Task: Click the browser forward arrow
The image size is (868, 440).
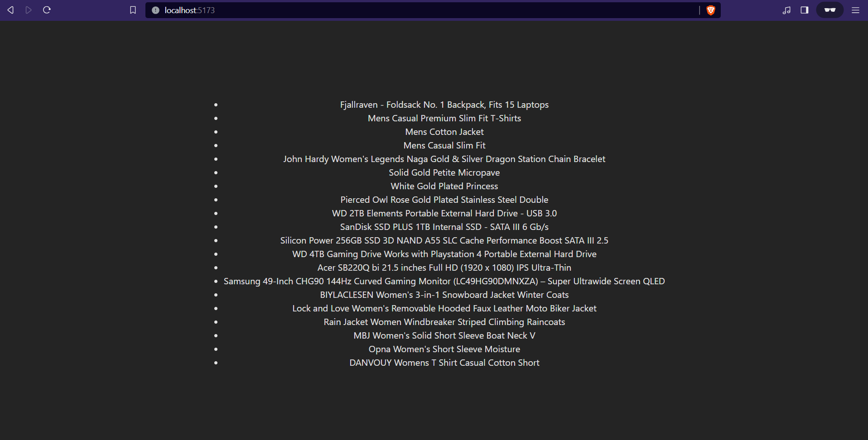Action: 29,10
